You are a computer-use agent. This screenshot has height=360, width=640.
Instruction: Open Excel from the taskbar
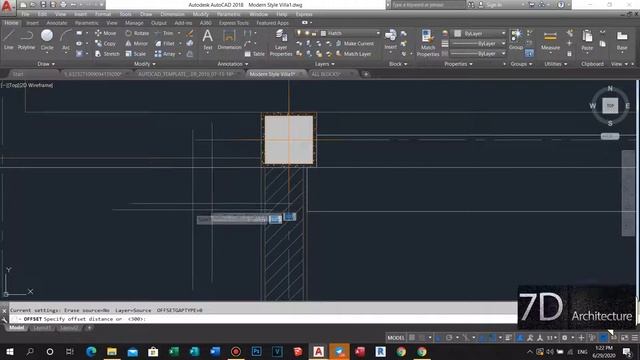pos(174,351)
